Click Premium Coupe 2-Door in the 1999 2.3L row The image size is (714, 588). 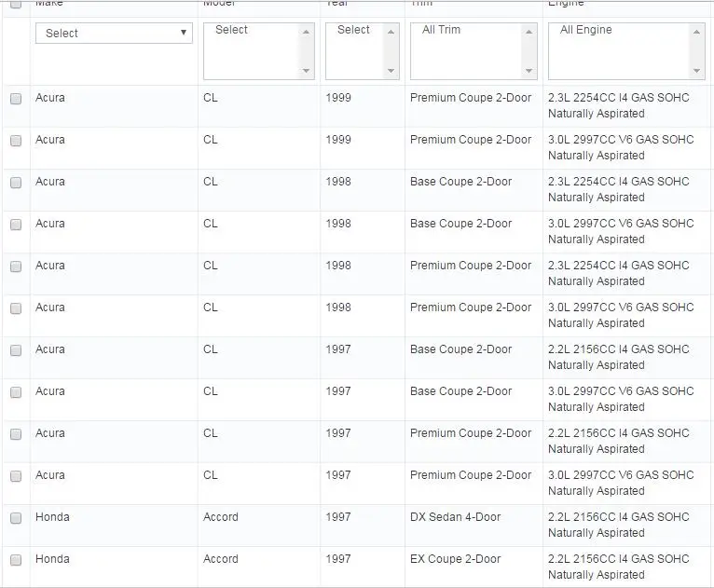pyautogui.click(x=471, y=98)
